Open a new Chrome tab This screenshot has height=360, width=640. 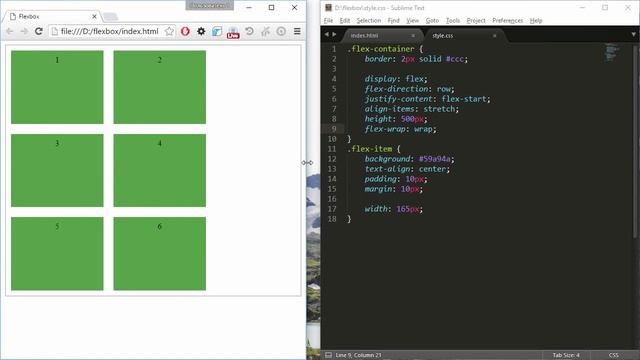[x=110, y=17]
